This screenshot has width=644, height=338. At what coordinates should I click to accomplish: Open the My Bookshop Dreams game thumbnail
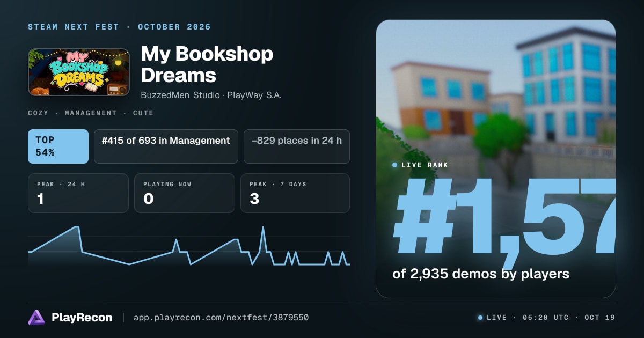[x=79, y=72]
